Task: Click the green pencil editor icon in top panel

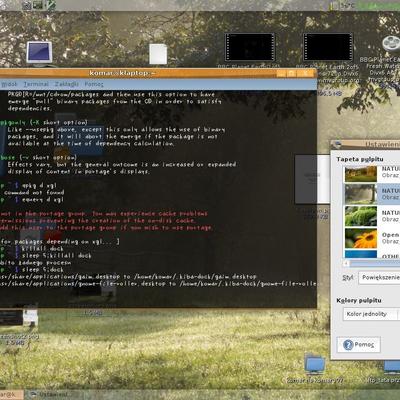Action: click(x=51, y=5)
